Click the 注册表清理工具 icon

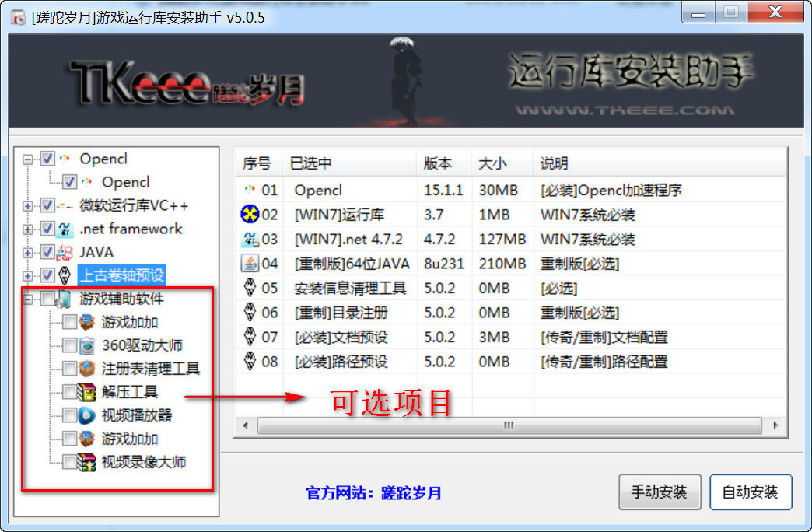coord(89,369)
